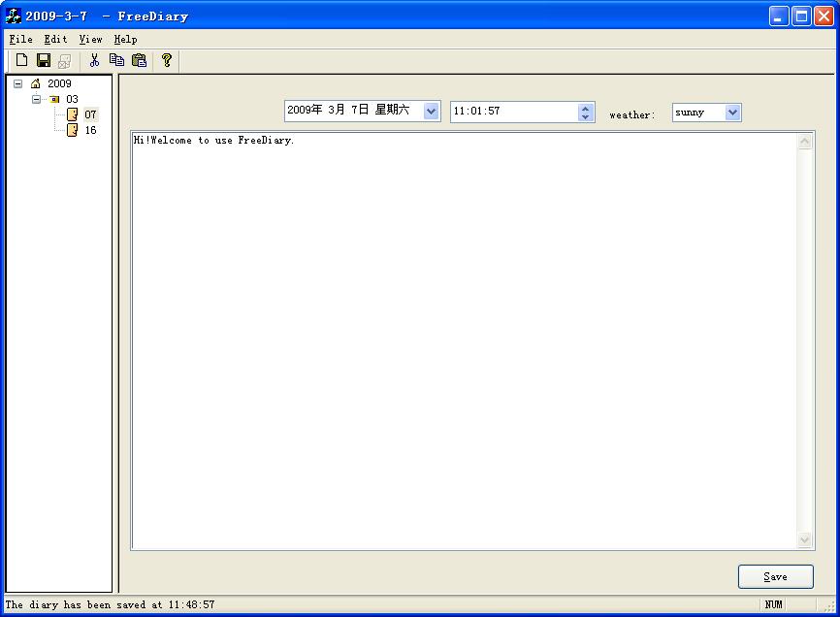
Task: Open the date picker dropdown arrow
Action: point(432,112)
